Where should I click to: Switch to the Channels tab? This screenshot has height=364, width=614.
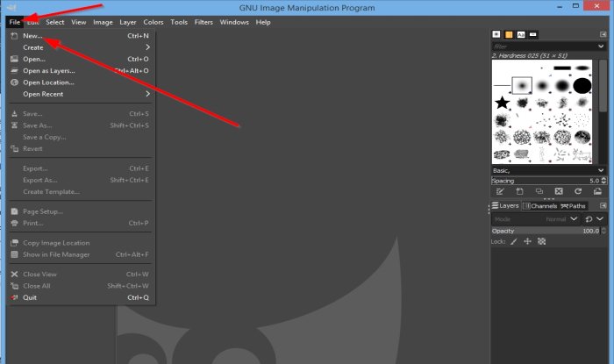[540, 206]
